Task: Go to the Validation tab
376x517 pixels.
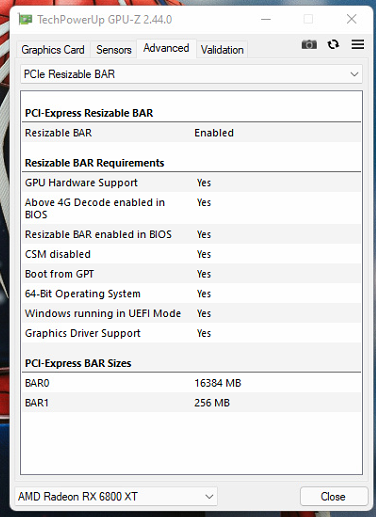Action: click(x=222, y=50)
